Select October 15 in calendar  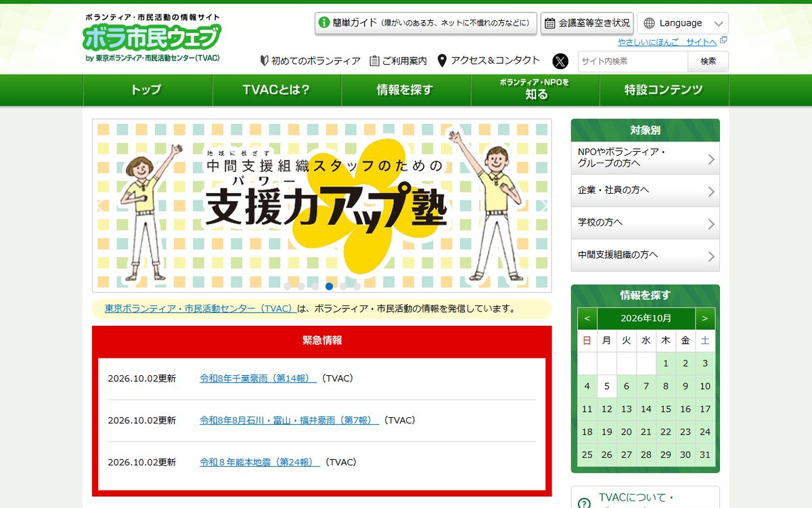(x=666, y=410)
